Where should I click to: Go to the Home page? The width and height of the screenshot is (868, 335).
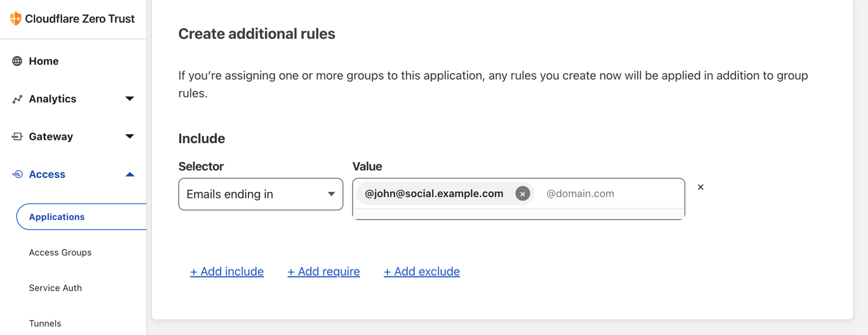point(43,61)
